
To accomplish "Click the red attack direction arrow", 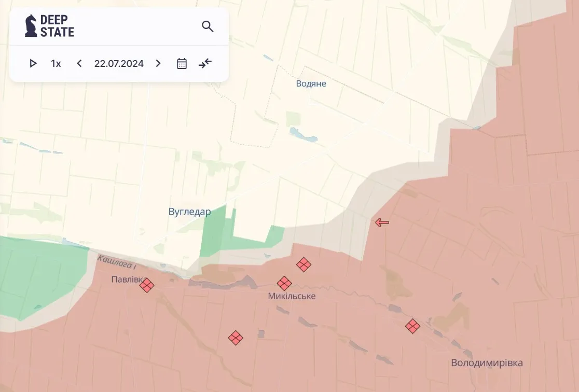I will click(x=382, y=222).
